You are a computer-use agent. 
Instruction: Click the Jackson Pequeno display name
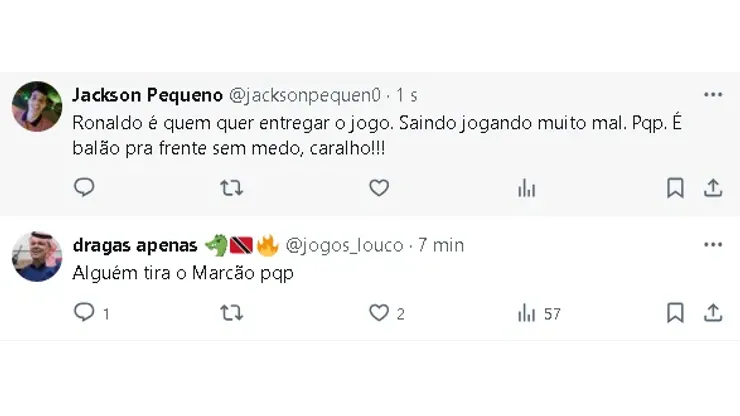pyautogui.click(x=148, y=95)
